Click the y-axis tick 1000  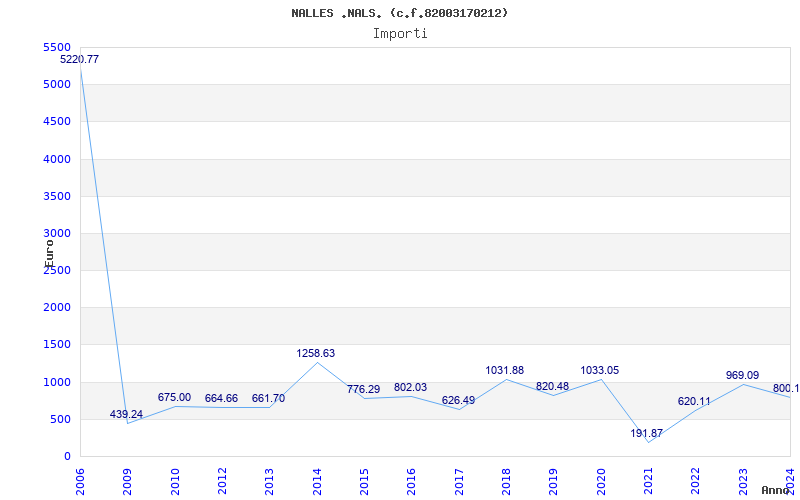[57, 382]
